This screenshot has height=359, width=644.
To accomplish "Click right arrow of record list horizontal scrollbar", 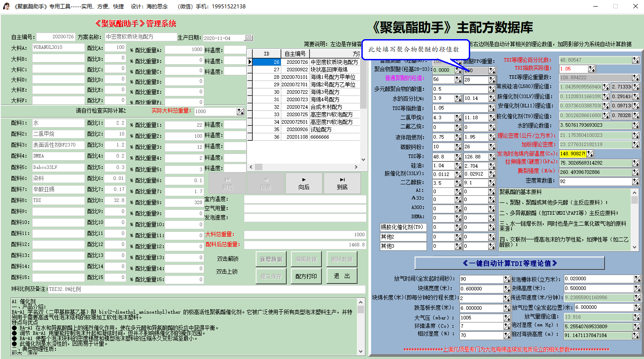I will (x=356, y=167).
